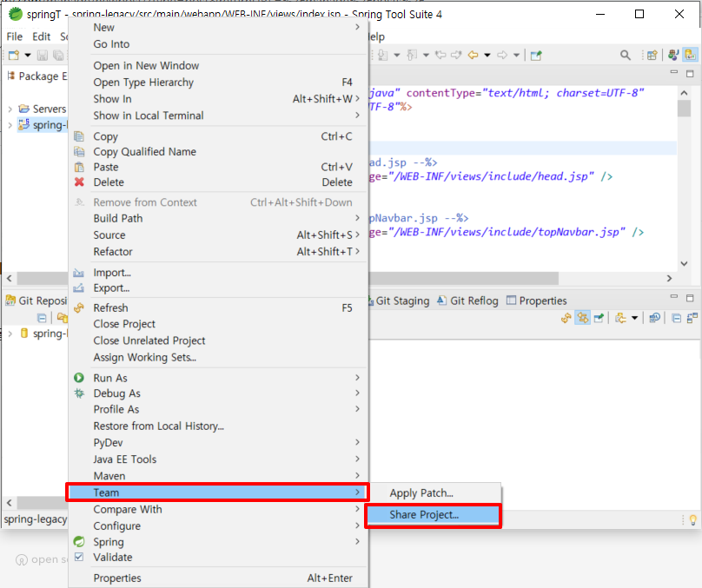Click the yellow Back navigation arrow
This screenshot has width=702, height=588.
(x=473, y=55)
